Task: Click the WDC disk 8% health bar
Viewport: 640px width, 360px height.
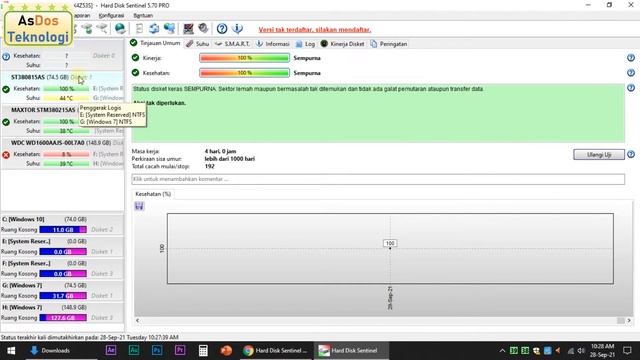Action: [x=66, y=154]
